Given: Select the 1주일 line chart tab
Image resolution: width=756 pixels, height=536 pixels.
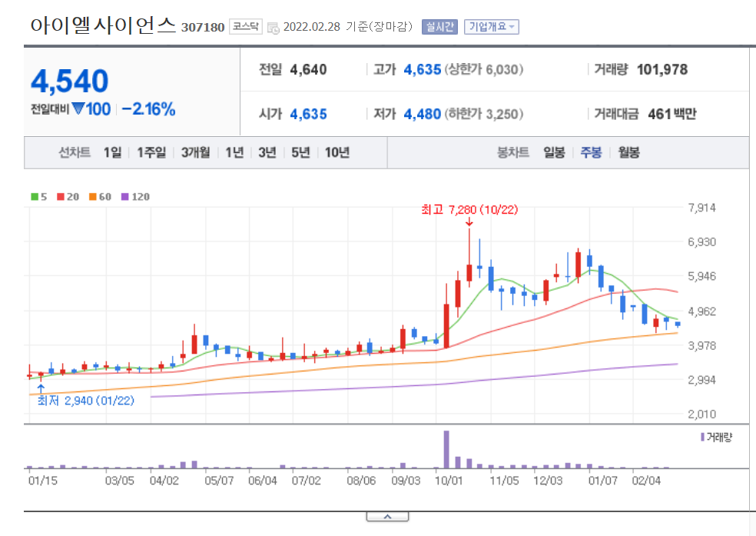Looking at the screenshot, I should click(151, 152).
